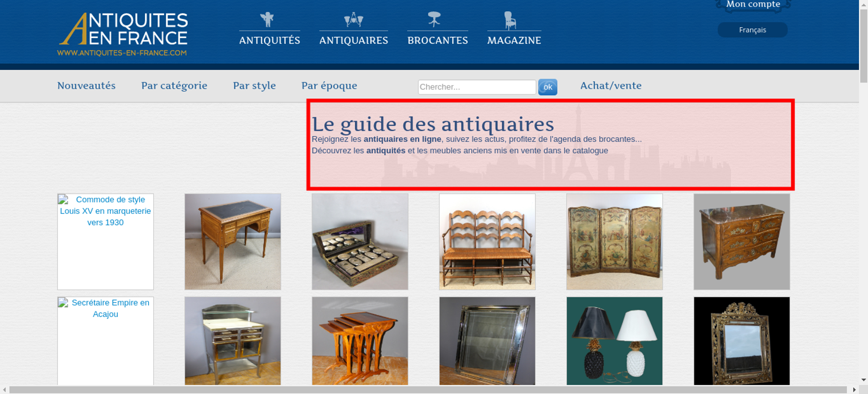868x394 pixels.
Task: Click the scroll right arrow on horizontal scrollbar
Action: 854,390
